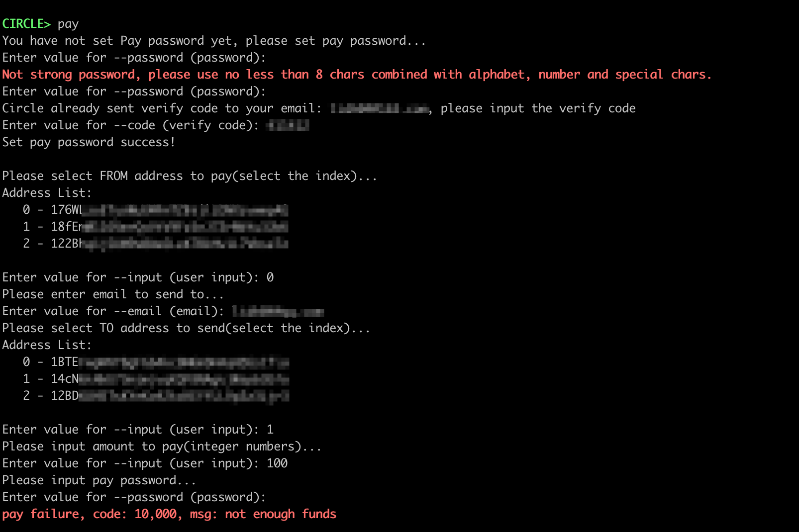Viewport: 799px width, 532px height.
Task: Click the amount value 100
Action: click(x=277, y=463)
